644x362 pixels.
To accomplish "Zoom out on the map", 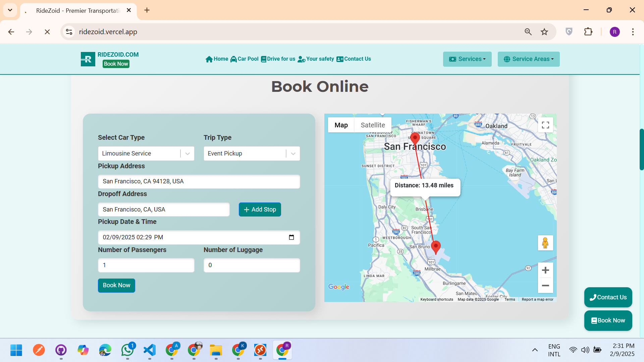I will pyautogui.click(x=545, y=286).
